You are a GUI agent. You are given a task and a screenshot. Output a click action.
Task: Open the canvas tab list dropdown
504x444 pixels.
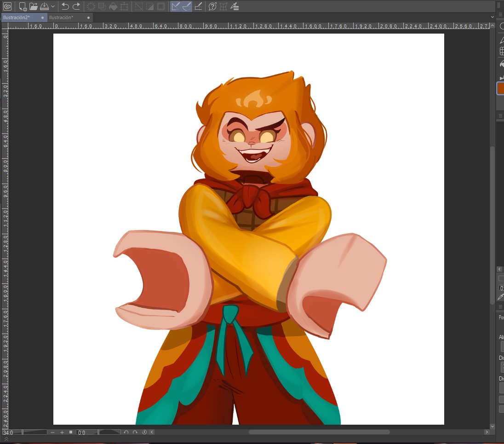(x=493, y=17)
